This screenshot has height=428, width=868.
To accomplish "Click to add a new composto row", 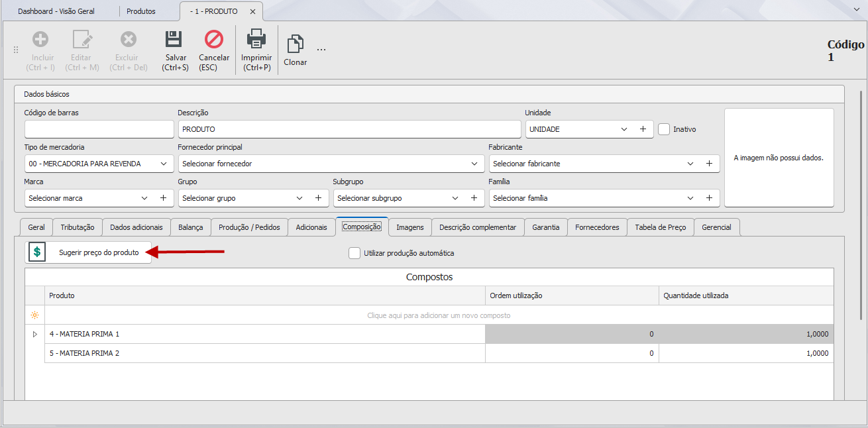I will pos(439,315).
